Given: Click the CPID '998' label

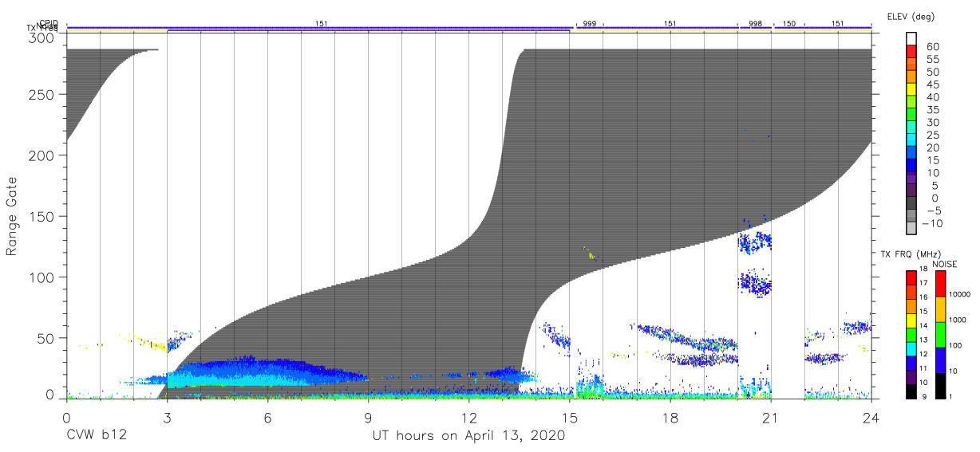Looking at the screenshot, I should [x=755, y=24].
